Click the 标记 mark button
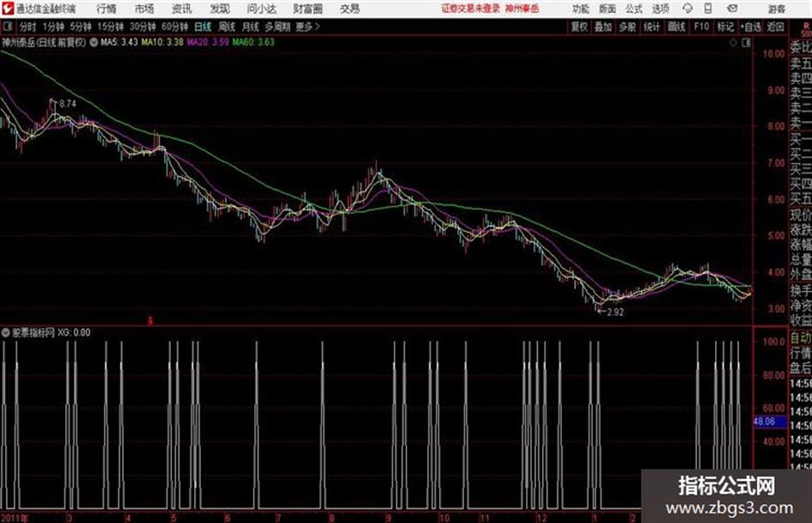 tap(725, 27)
